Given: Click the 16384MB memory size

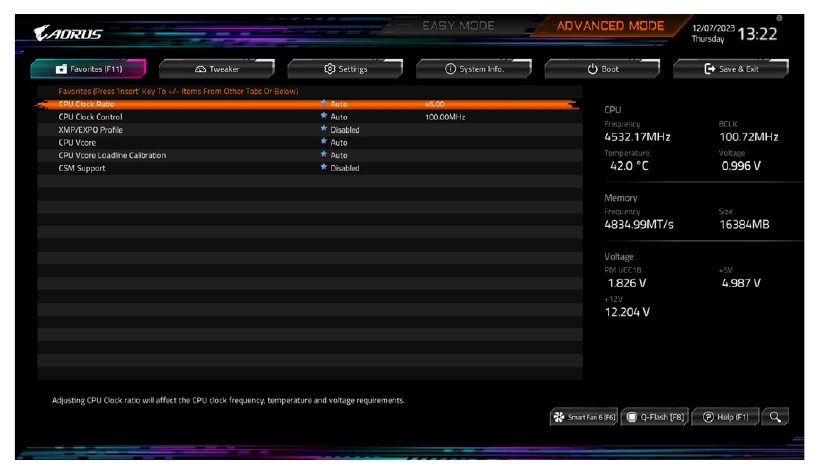Looking at the screenshot, I should point(745,224).
